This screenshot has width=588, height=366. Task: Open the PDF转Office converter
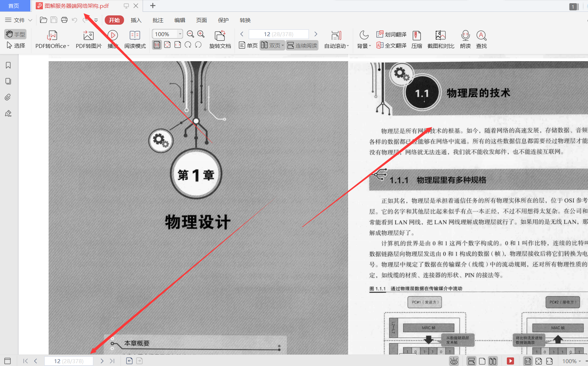(52, 39)
